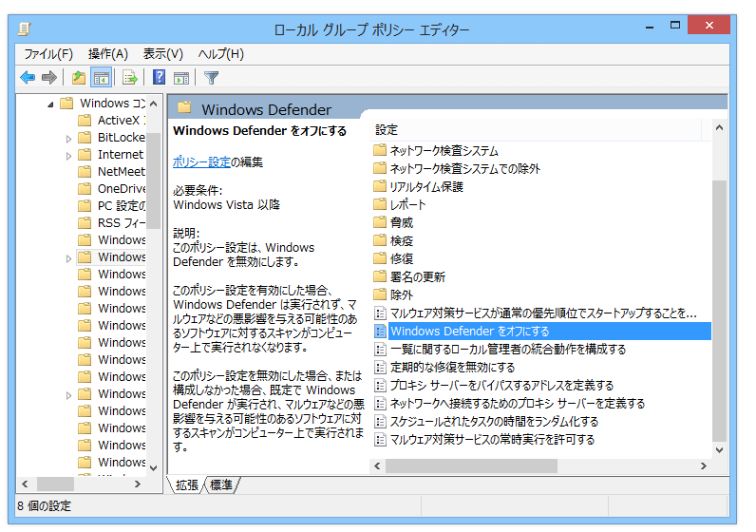This screenshot has width=756, height=532.
Task: Toggle the console tree show/hide icon
Action: [102, 78]
